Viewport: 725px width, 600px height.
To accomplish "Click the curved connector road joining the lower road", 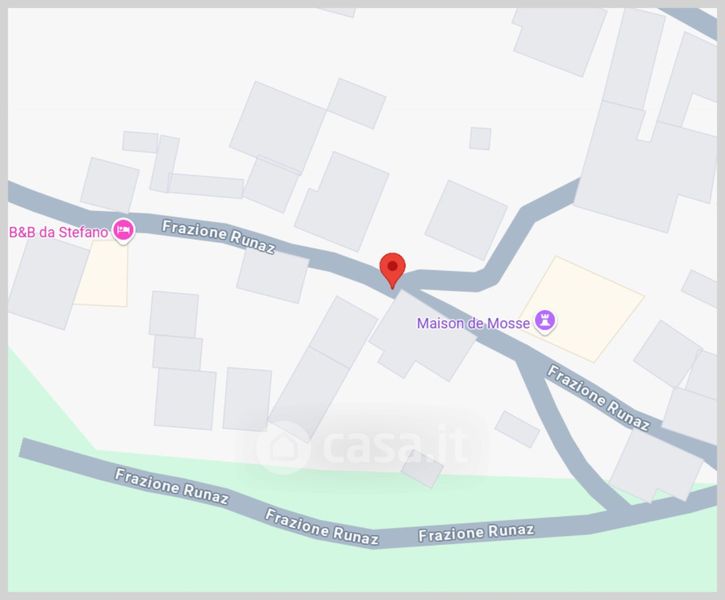I will point(562,432).
